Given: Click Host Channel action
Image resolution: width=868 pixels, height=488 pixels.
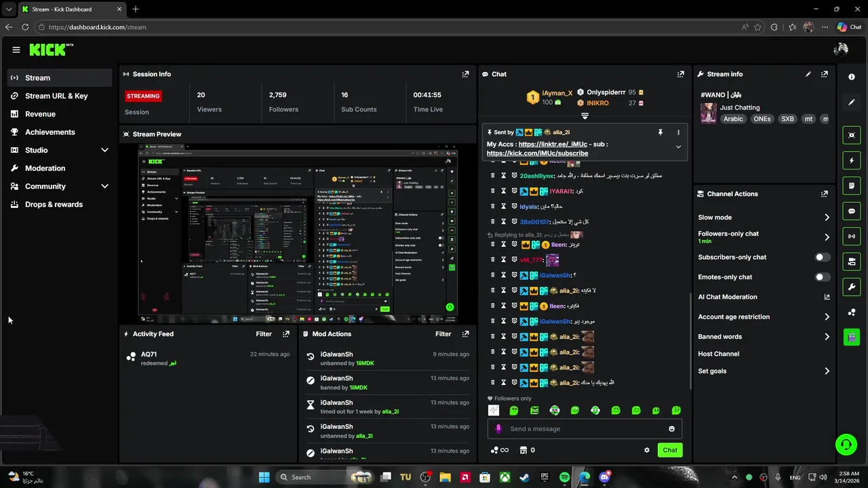Looking at the screenshot, I should point(719,354).
